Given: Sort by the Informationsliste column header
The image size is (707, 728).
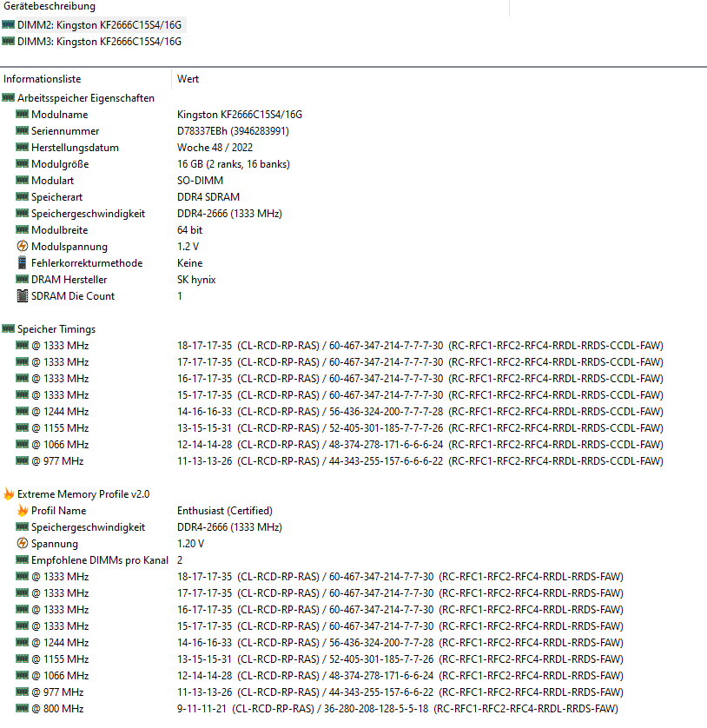Looking at the screenshot, I should pos(43,79).
